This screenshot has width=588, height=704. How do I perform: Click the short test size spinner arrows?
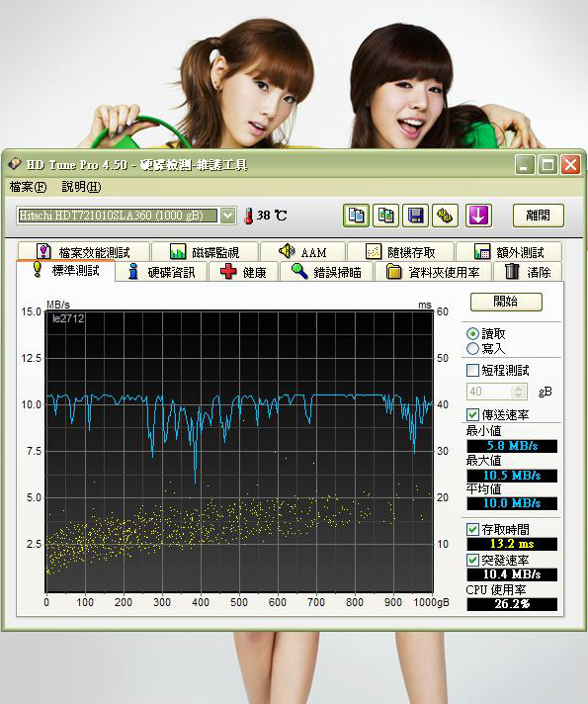coord(519,392)
